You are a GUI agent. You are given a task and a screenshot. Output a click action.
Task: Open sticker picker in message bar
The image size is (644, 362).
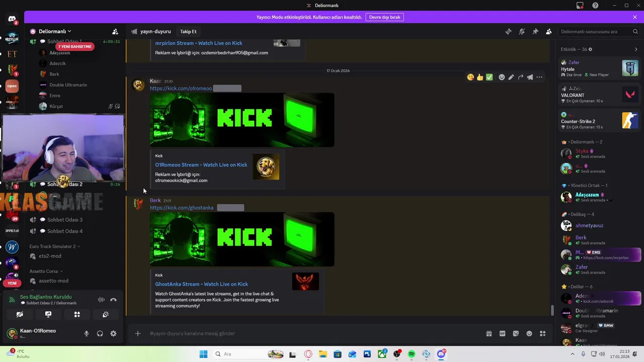(516, 333)
